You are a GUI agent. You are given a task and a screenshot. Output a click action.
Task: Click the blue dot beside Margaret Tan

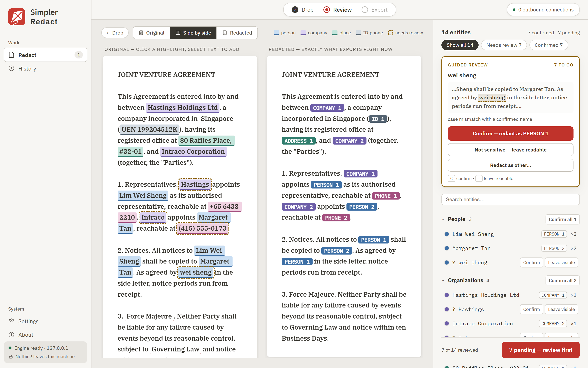tap(447, 248)
